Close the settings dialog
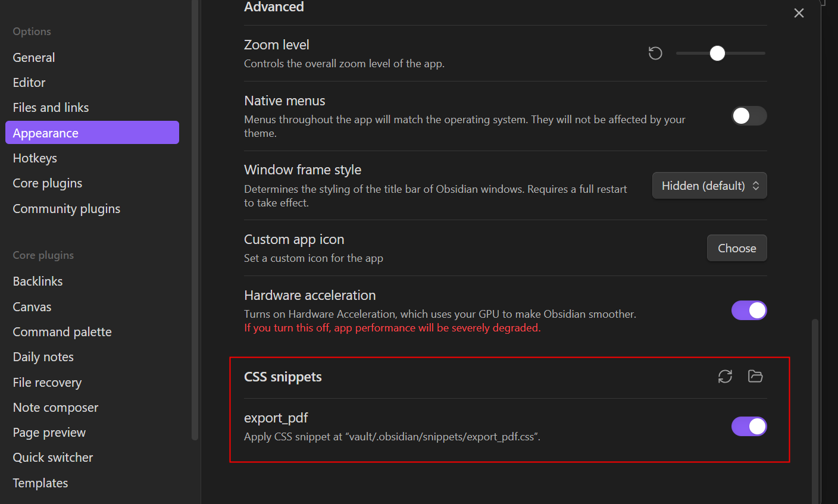This screenshot has height=504, width=838. [x=799, y=13]
